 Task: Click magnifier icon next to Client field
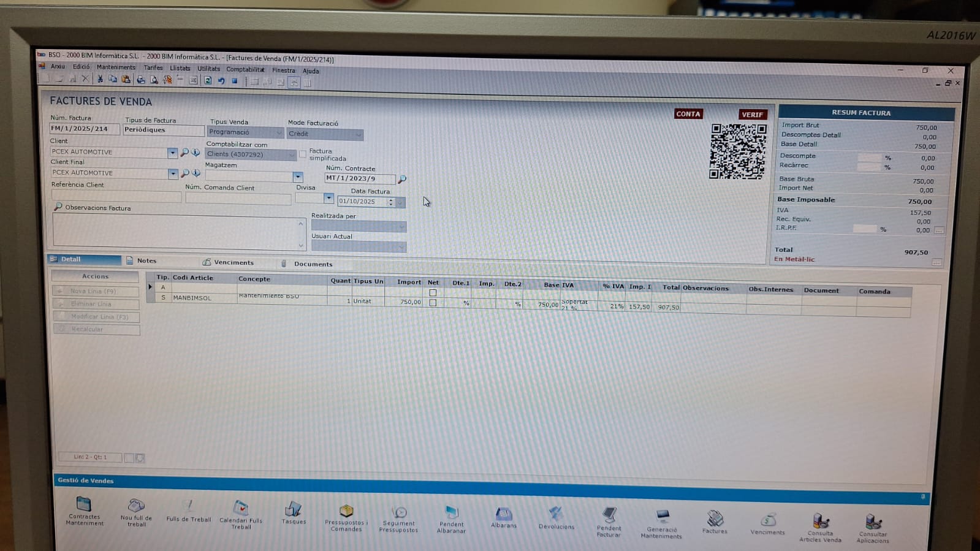(184, 152)
